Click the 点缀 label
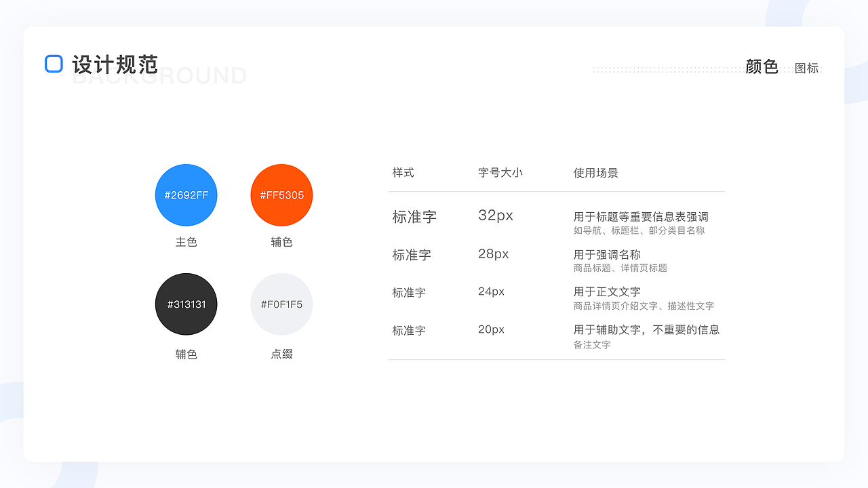Viewport: 868px width, 488px height. 281,354
